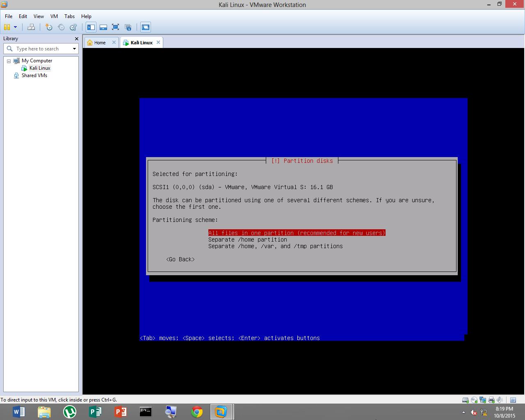Switch to the Home tab
Screen dimensions: 525x420
[x=100, y=43]
